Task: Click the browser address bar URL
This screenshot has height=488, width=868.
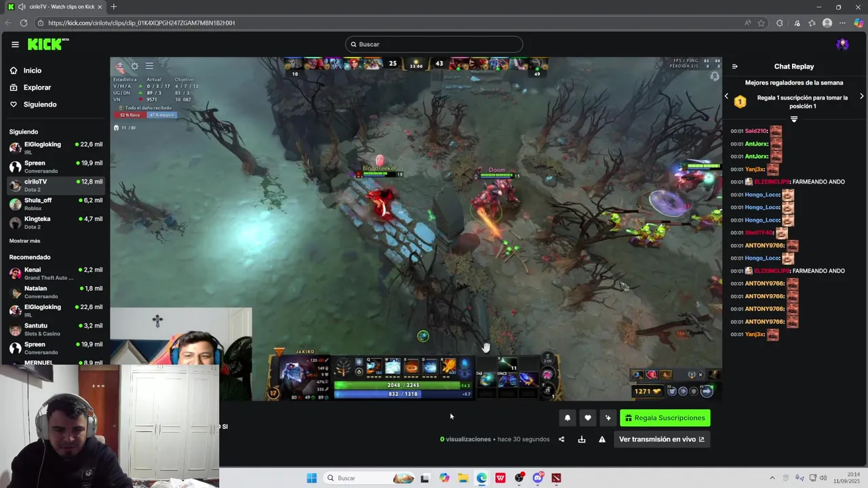Action: pos(142,23)
